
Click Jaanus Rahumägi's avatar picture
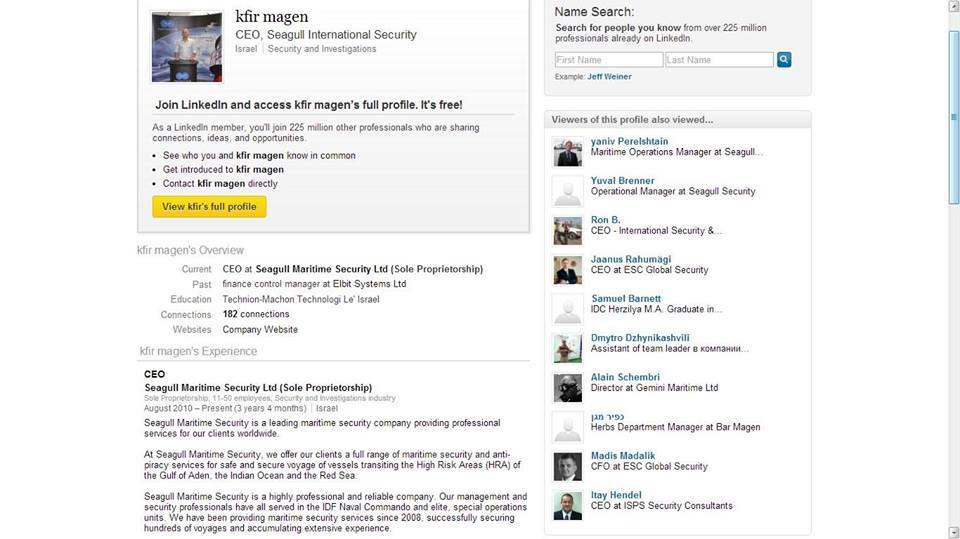tap(567, 270)
